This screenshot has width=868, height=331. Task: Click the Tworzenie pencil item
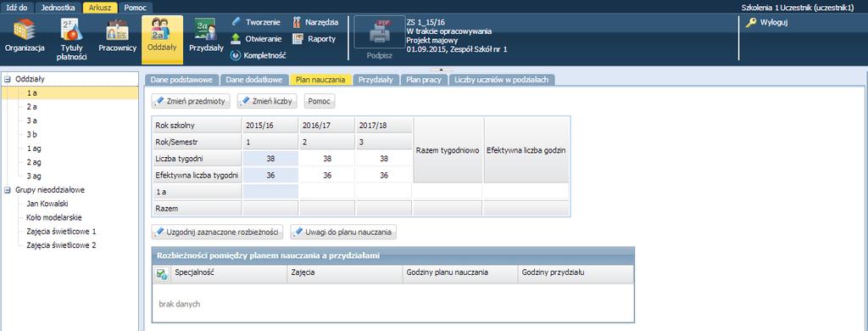coord(255,22)
